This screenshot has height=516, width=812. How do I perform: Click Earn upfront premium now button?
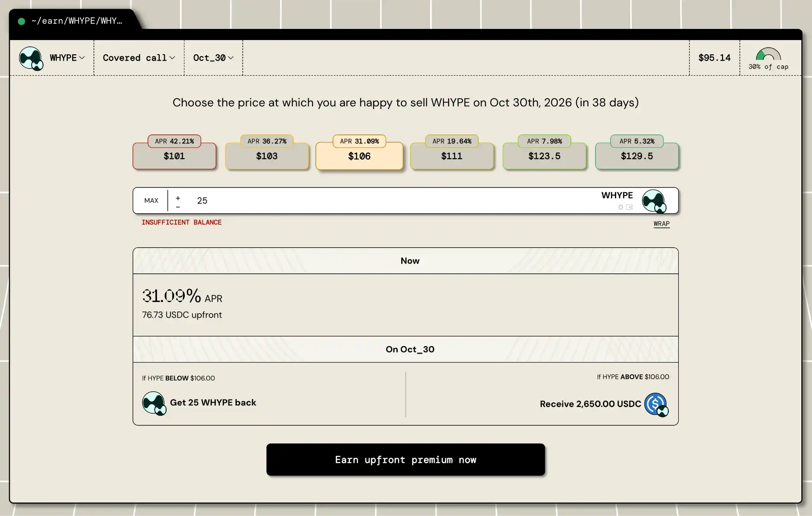(406, 460)
